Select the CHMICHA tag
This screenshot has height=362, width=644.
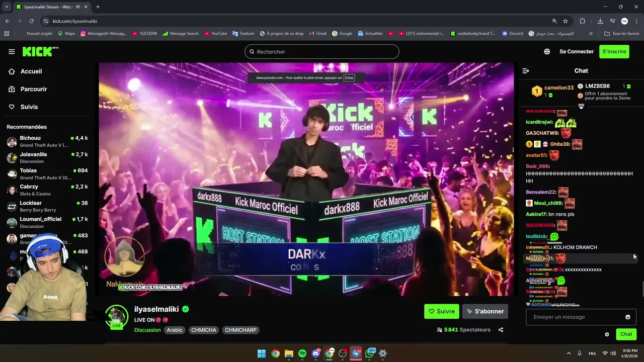pos(203,330)
